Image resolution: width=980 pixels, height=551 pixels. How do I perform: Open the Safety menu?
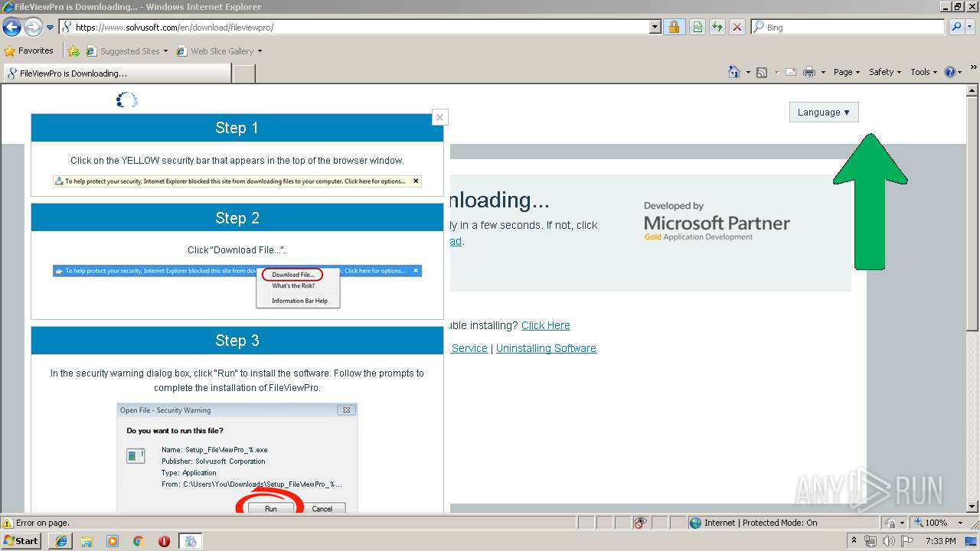(x=885, y=72)
